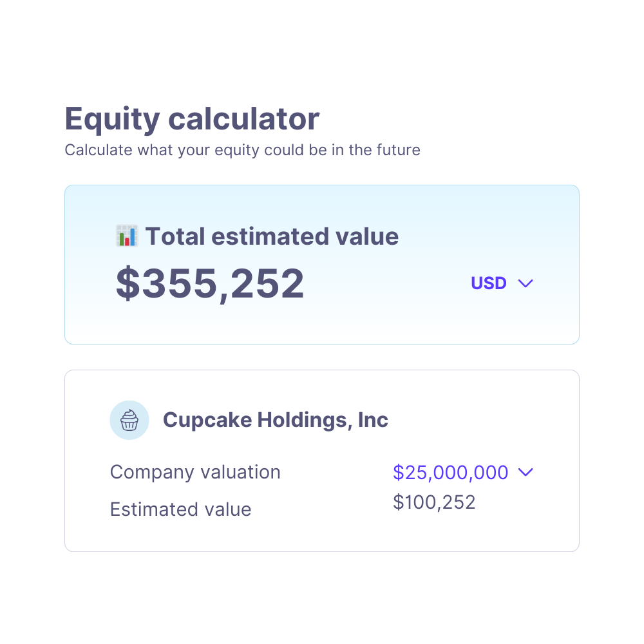The width and height of the screenshot is (644, 644).
Task: Click the bar chart icon beside Total estimated value
Action: pyautogui.click(x=127, y=236)
